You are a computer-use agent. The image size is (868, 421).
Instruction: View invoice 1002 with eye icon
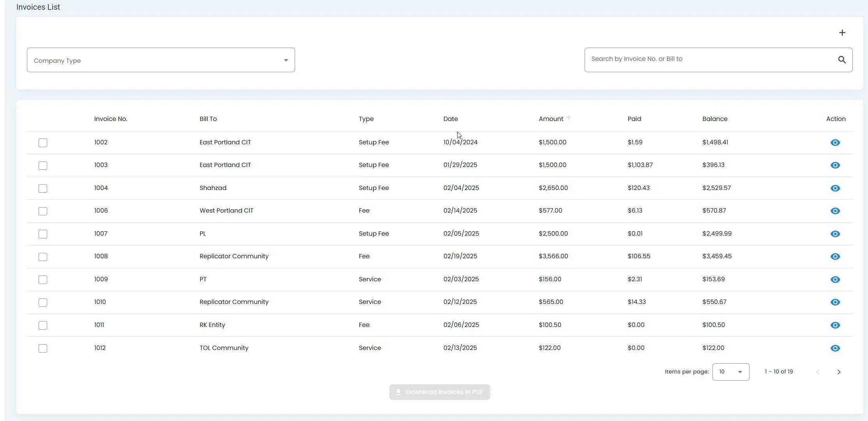click(x=835, y=143)
